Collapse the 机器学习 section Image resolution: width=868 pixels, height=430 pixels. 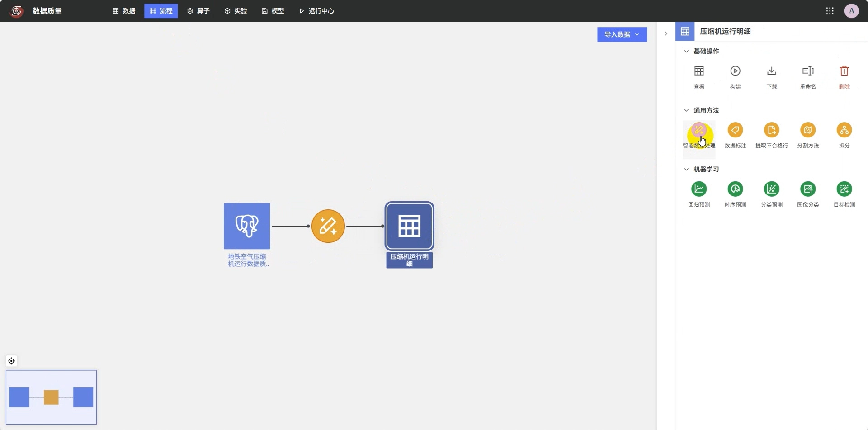(x=686, y=169)
